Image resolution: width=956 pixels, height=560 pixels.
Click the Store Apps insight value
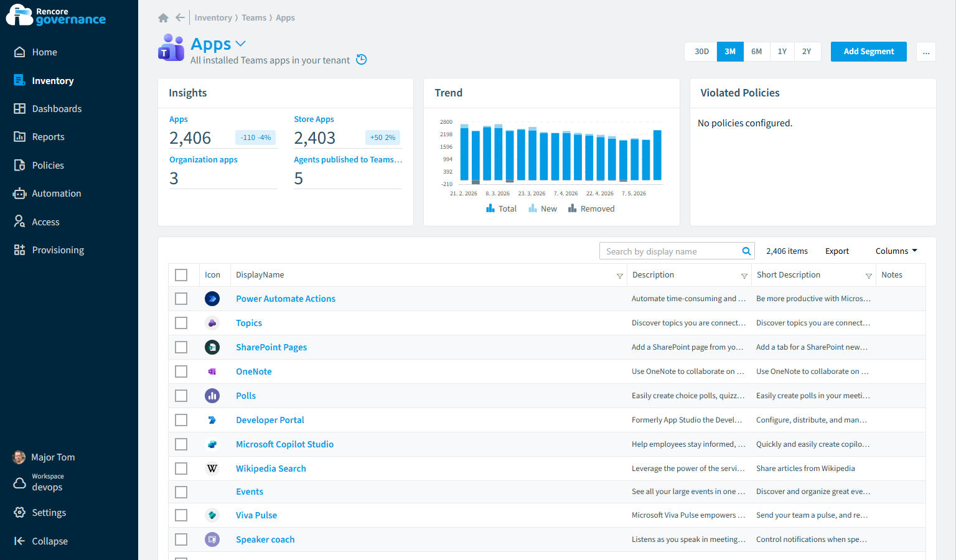315,138
